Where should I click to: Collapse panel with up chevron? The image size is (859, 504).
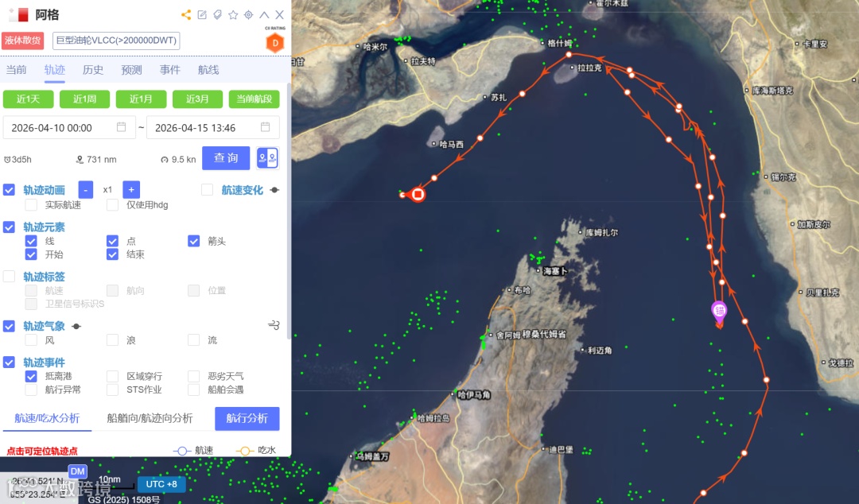(264, 15)
